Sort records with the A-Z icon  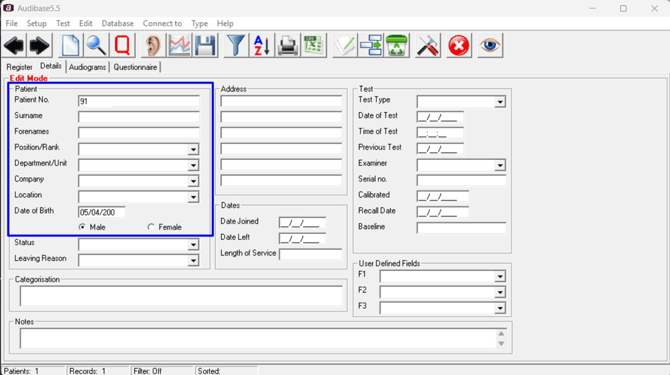tap(262, 45)
